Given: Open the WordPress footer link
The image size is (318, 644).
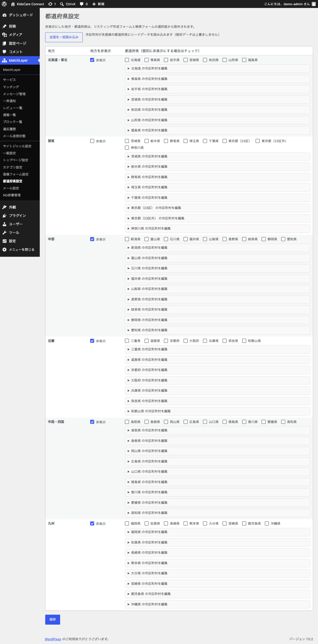Looking at the screenshot, I should pyautogui.click(x=53, y=639).
